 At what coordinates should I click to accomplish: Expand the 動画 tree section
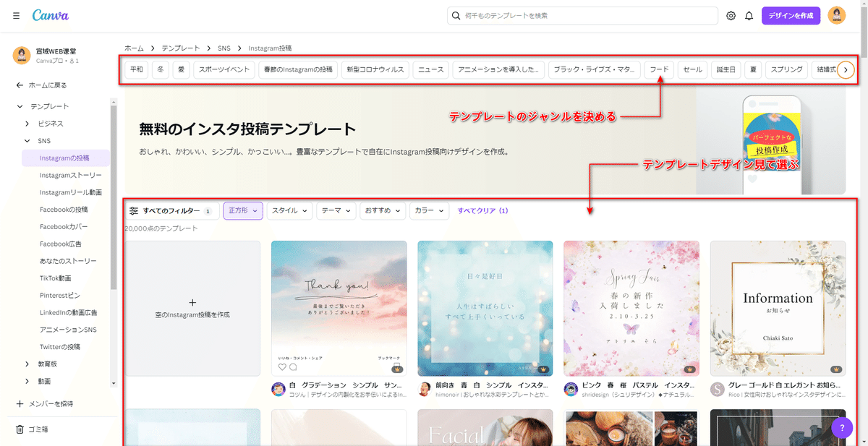[x=27, y=381]
